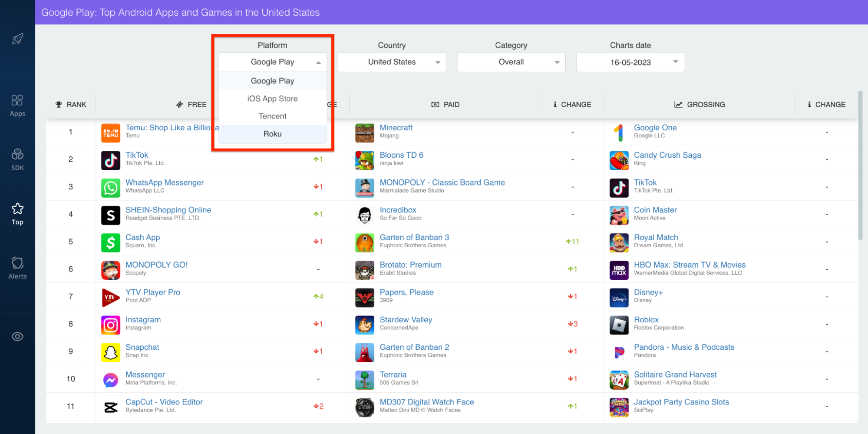Click the Incredibox app icon
Viewport: 868px width, 434px height.
tap(365, 215)
